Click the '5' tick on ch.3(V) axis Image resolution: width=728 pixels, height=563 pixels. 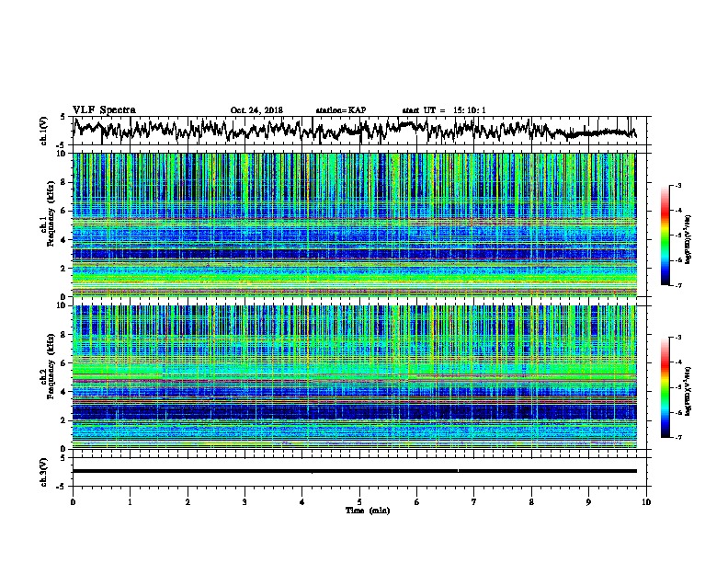pyautogui.click(x=63, y=458)
